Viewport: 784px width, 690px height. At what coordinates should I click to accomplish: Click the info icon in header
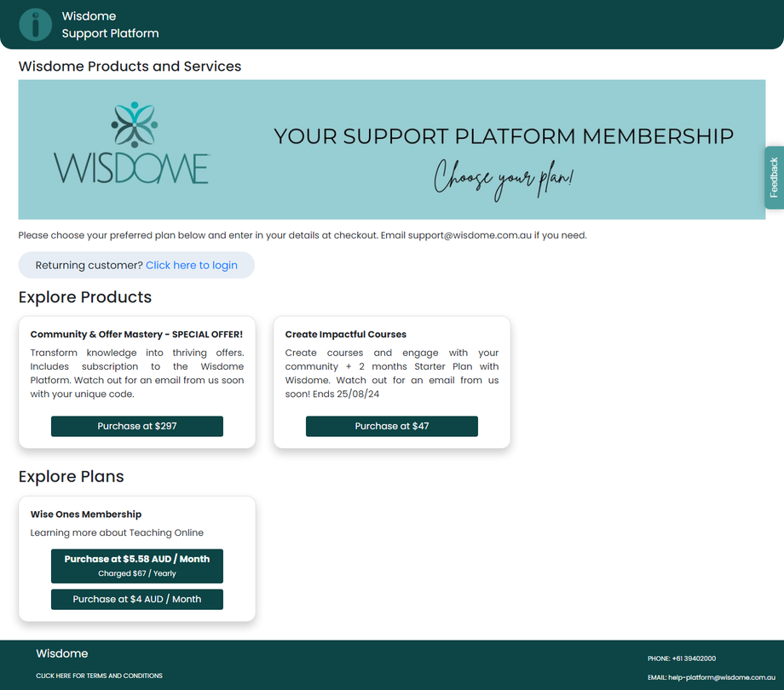[35, 25]
